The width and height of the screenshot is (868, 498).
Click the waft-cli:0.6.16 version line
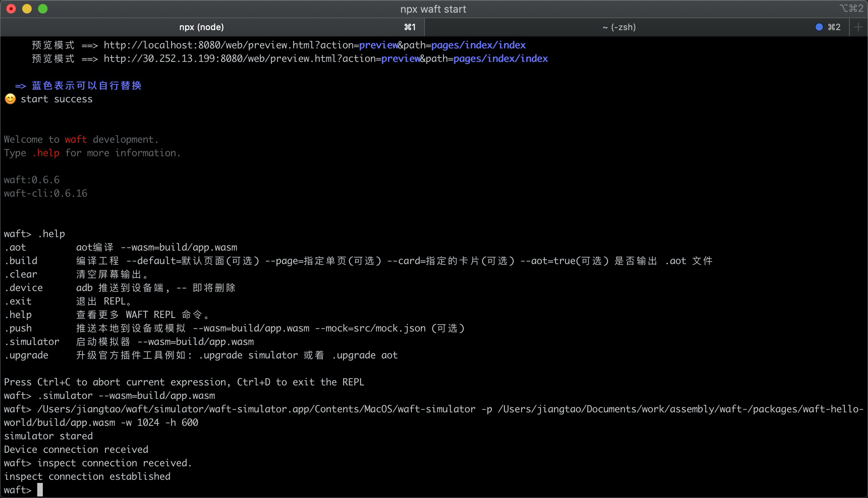tap(46, 193)
